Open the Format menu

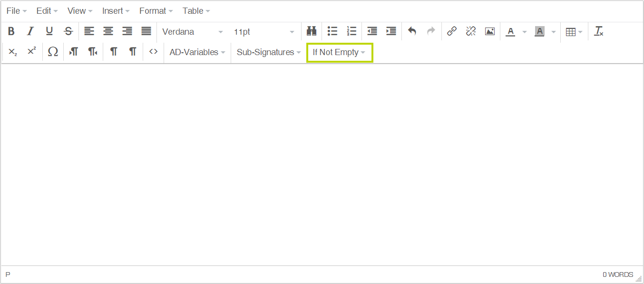pyautogui.click(x=156, y=11)
